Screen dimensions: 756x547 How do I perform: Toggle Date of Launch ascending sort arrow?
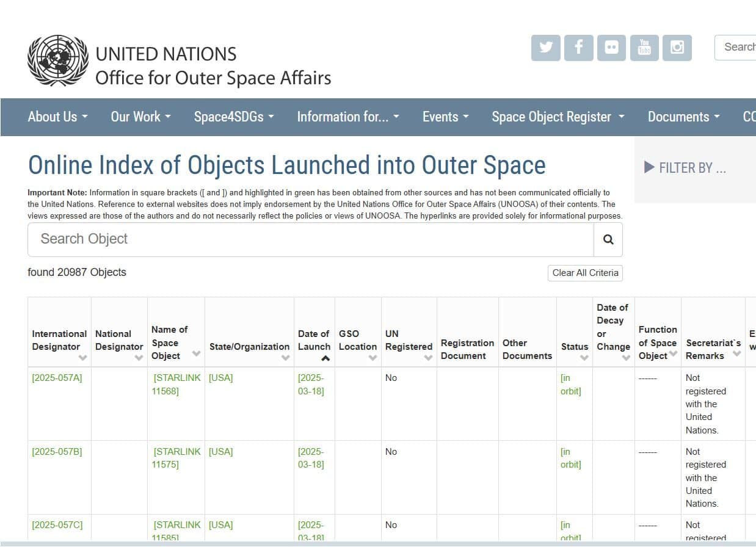(325, 358)
